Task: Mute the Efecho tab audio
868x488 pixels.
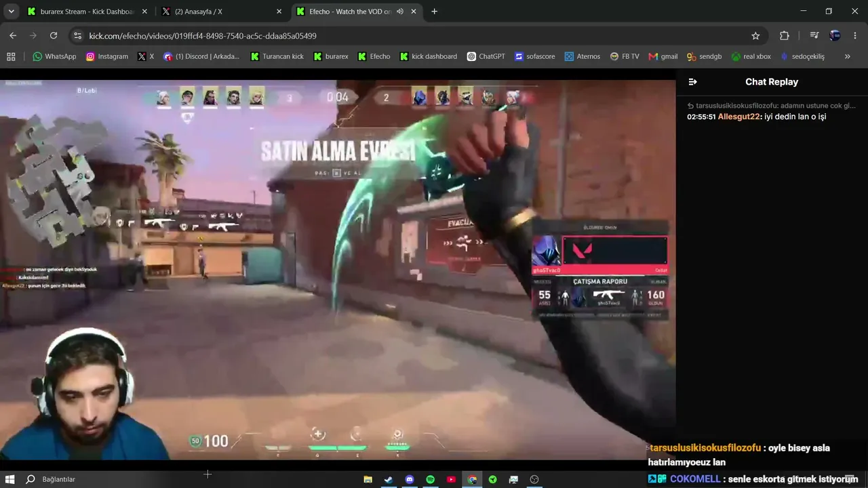Action: click(400, 12)
